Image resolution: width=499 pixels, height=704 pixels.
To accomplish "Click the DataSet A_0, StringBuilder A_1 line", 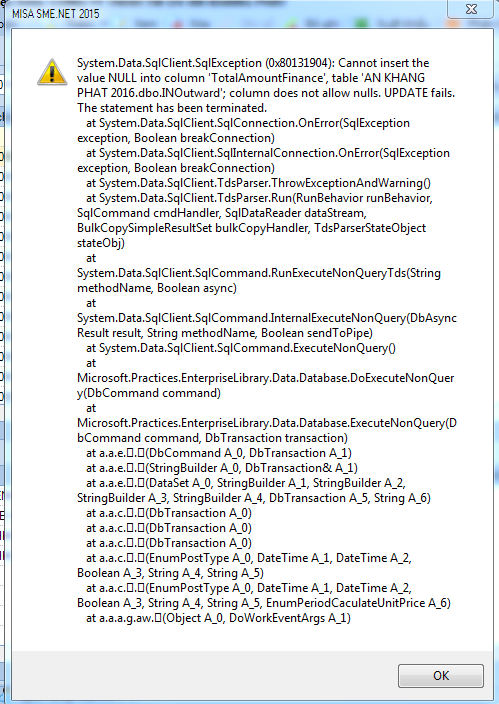I will [246, 483].
